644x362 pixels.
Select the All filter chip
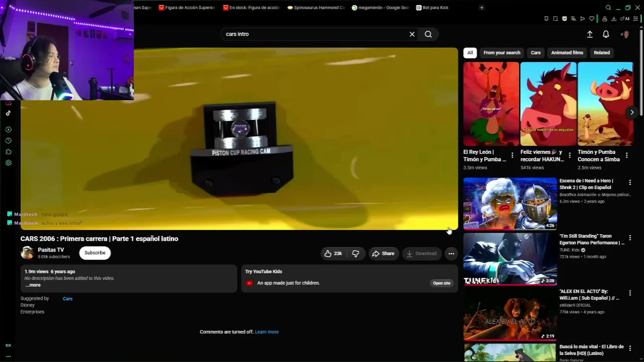point(470,53)
